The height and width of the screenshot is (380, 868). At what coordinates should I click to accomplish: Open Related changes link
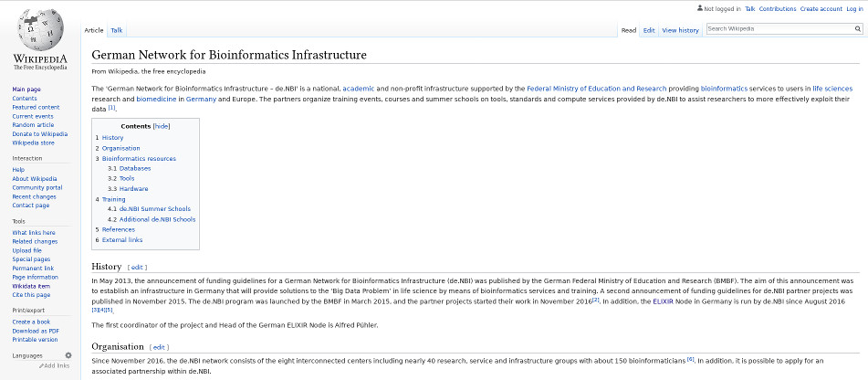tap(35, 241)
